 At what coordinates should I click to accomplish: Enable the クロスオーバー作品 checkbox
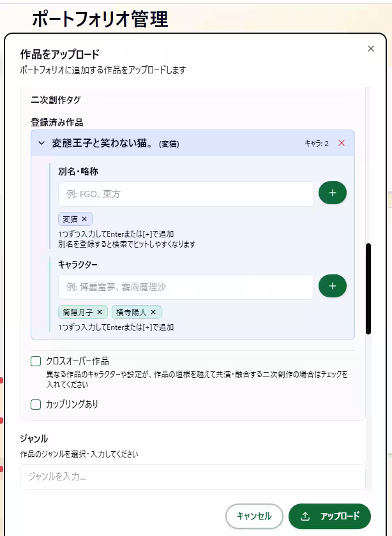point(36,361)
